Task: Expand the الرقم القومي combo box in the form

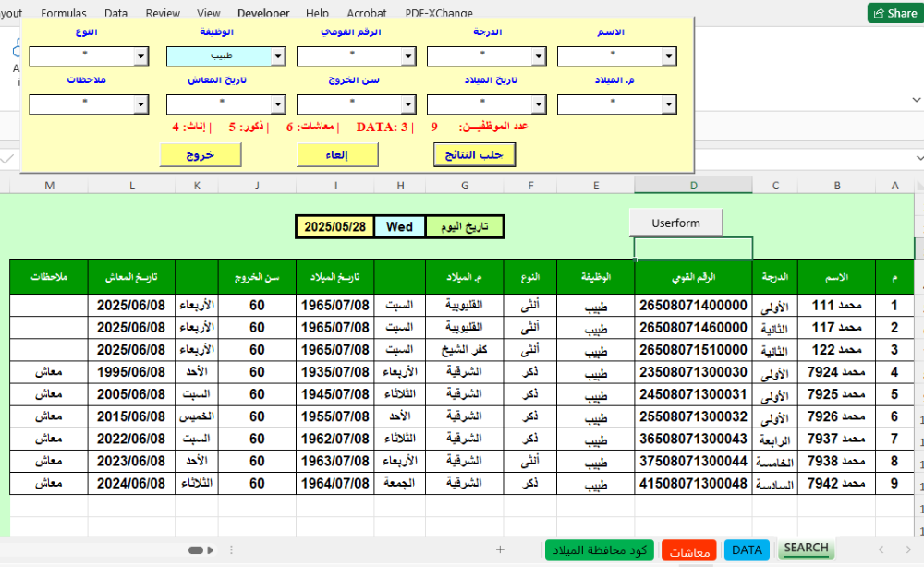Action: [x=408, y=56]
